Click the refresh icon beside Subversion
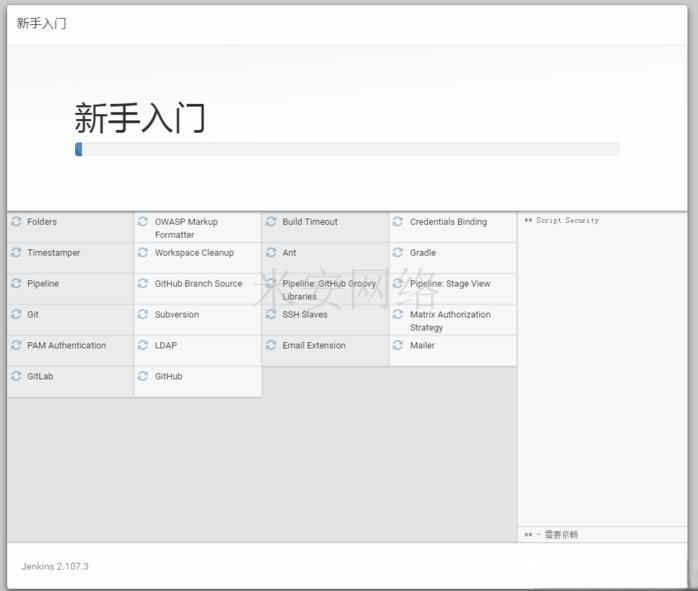 point(143,314)
